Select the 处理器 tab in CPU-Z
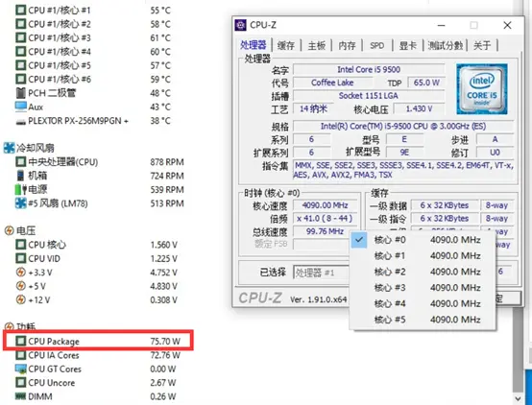The image size is (532, 405). pos(254,45)
